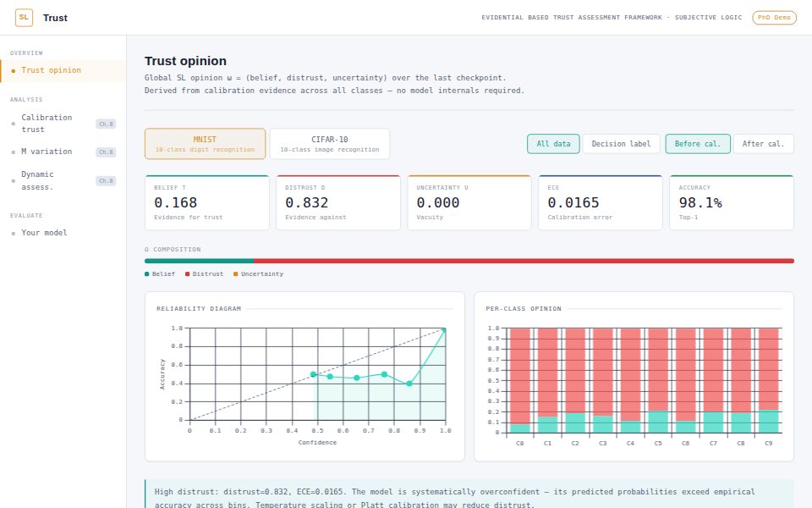
Task: Click the Belief legend swatch
Action: click(x=147, y=274)
